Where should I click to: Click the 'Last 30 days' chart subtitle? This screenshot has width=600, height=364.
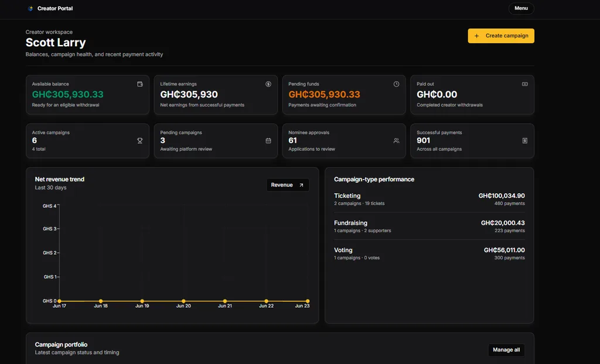click(x=50, y=188)
